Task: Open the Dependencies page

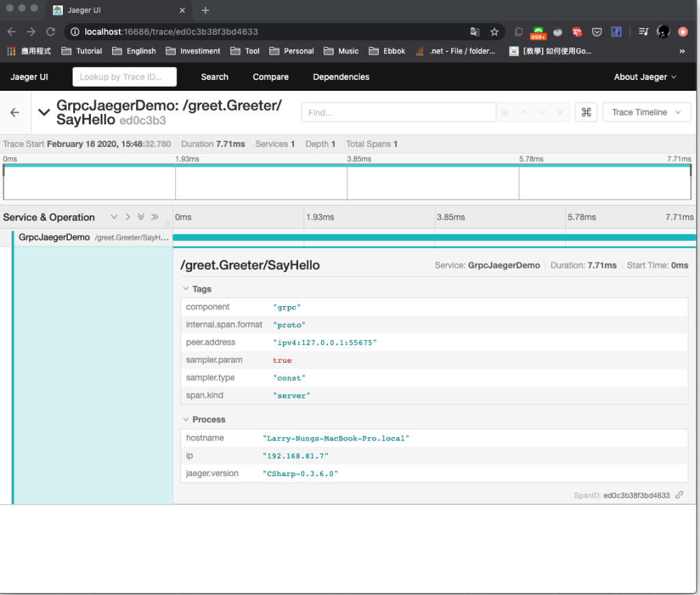Action: pos(341,77)
